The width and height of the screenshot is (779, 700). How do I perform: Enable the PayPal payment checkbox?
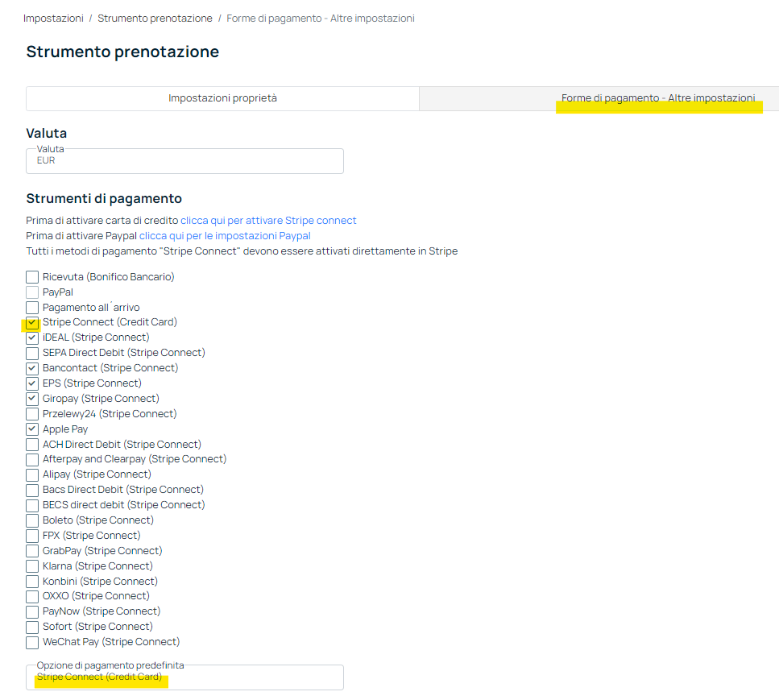[x=32, y=292]
